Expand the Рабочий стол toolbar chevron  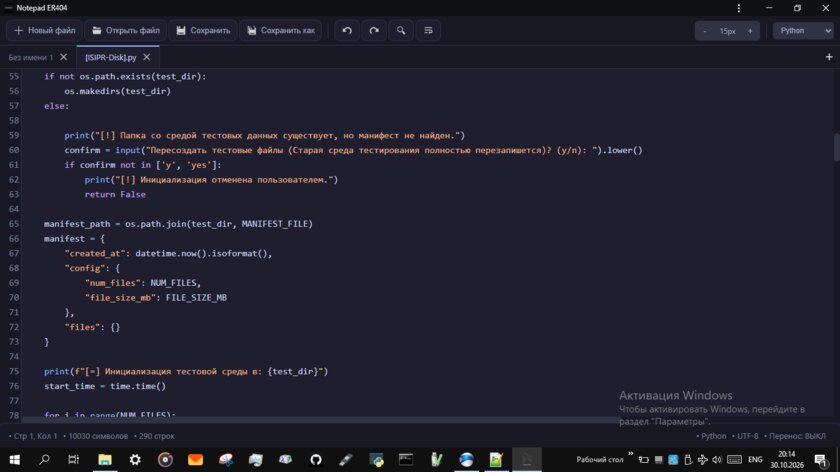tap(631, 454)
